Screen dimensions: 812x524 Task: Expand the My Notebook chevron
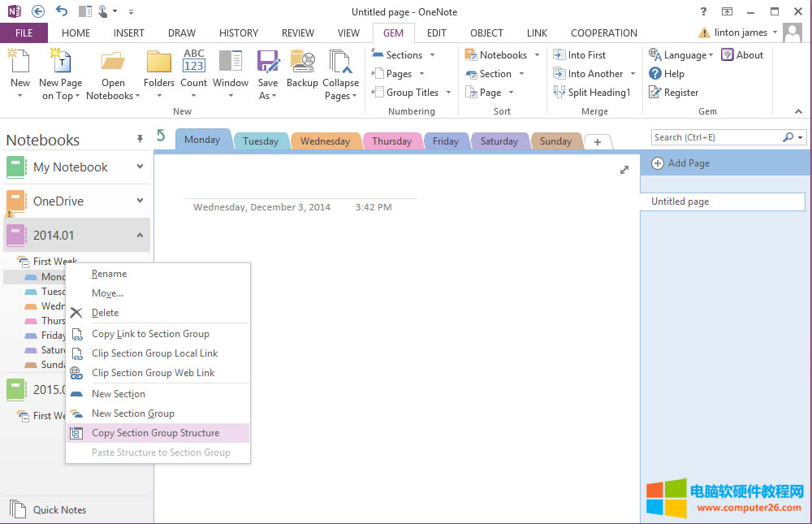140,167
